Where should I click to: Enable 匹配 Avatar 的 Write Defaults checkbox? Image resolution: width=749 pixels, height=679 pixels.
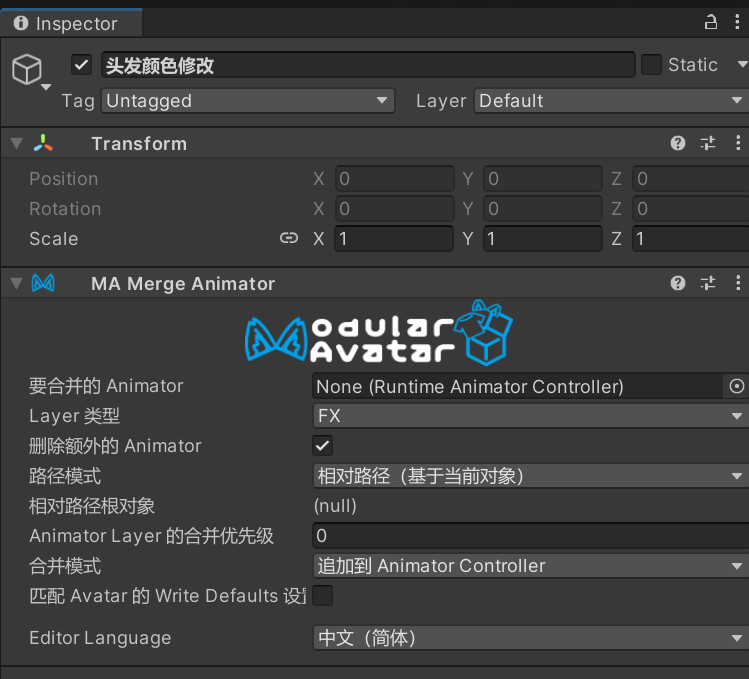pos(323,596)
